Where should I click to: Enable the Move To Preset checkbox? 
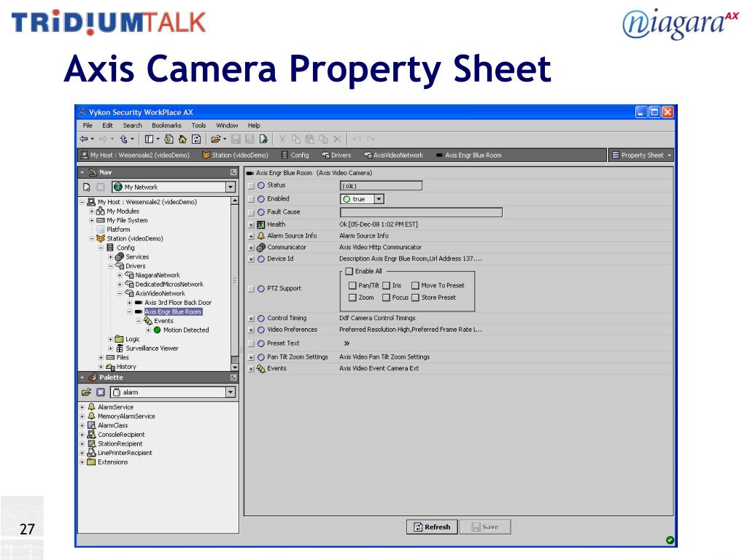[415, 286]
